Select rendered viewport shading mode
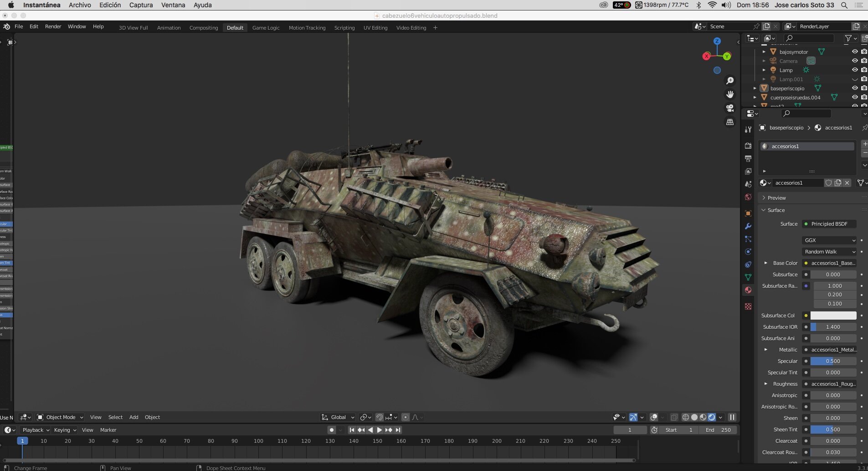This screenshot has width=868, height=471. coord(712,417)
